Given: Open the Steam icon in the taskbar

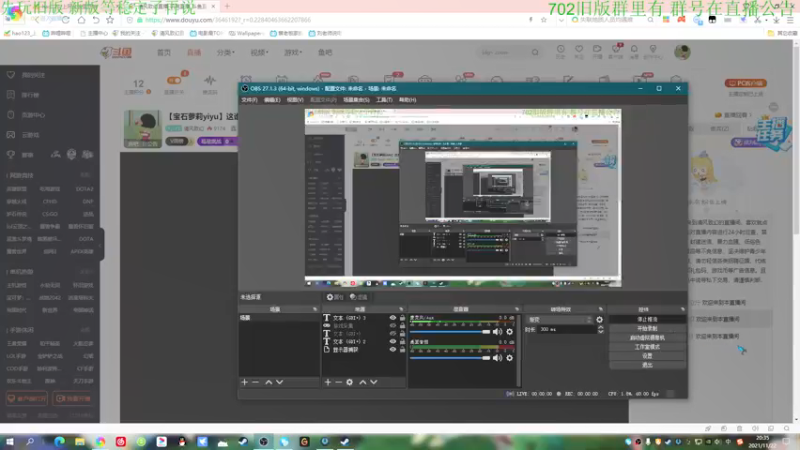Looking at the screenshot, I should [243, 442].
